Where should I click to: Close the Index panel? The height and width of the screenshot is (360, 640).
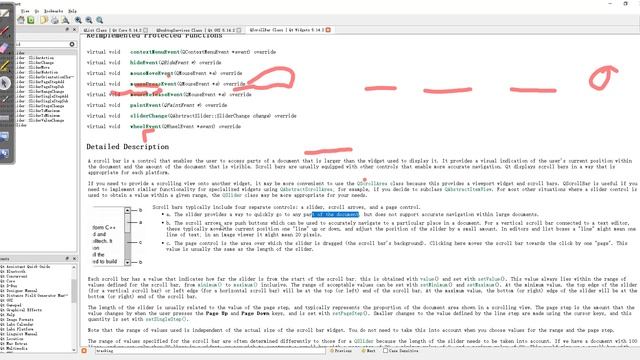[x=74, y=30]
